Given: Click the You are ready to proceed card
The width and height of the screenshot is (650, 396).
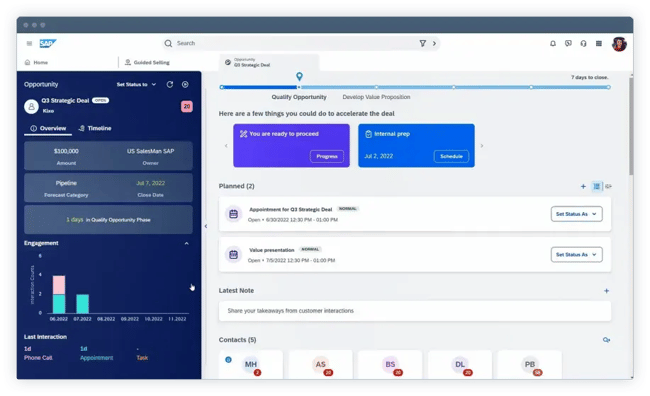Looking at the screenshot, I should point(291,146).
